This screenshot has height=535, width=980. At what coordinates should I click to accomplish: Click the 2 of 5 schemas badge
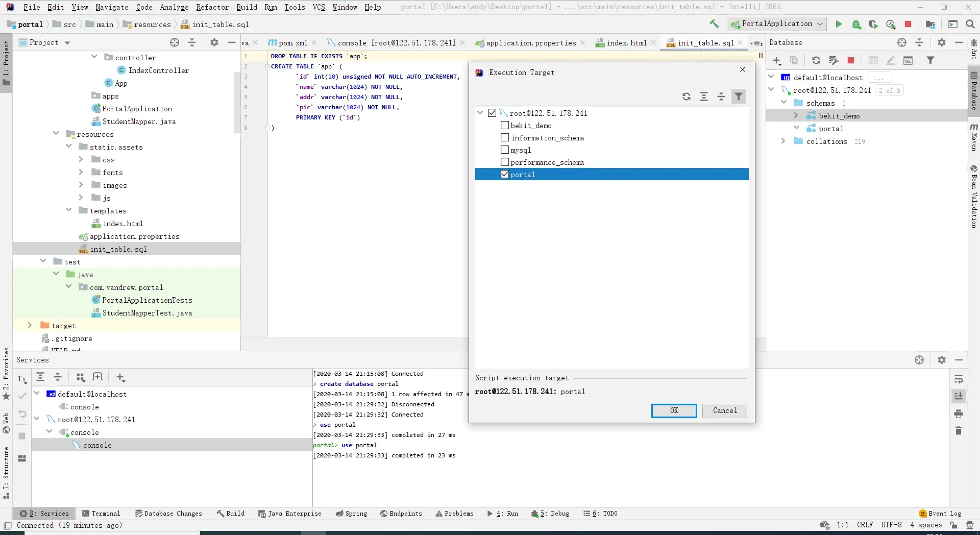point(889,90)
